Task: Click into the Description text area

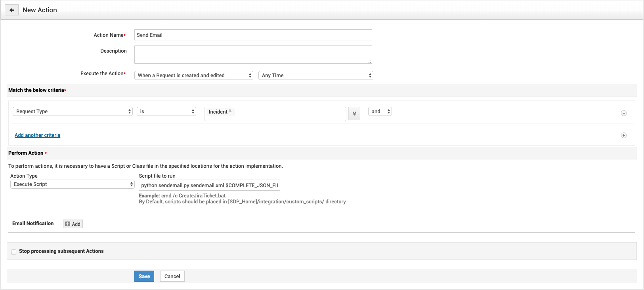Action: [x=253, y=55]
